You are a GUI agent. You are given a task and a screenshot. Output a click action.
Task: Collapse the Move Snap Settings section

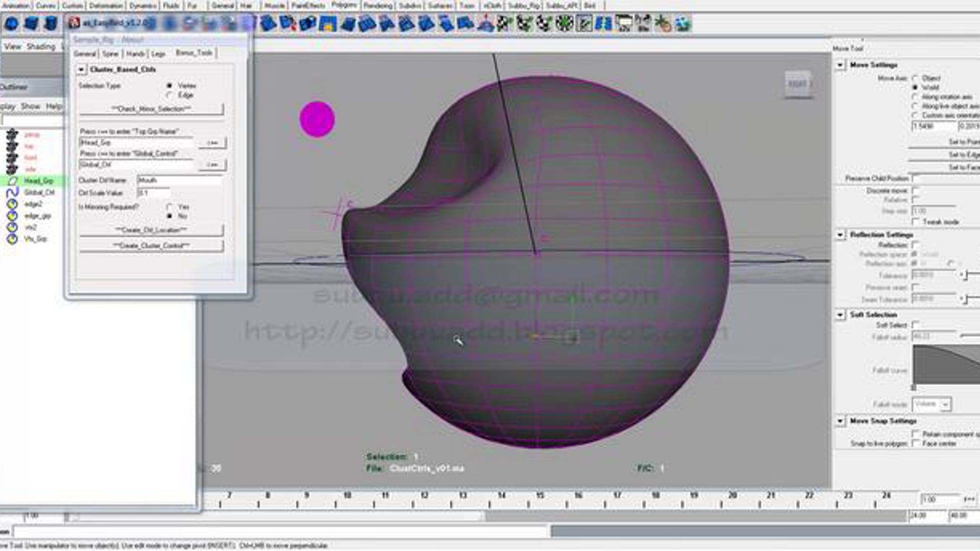(840, 421)
